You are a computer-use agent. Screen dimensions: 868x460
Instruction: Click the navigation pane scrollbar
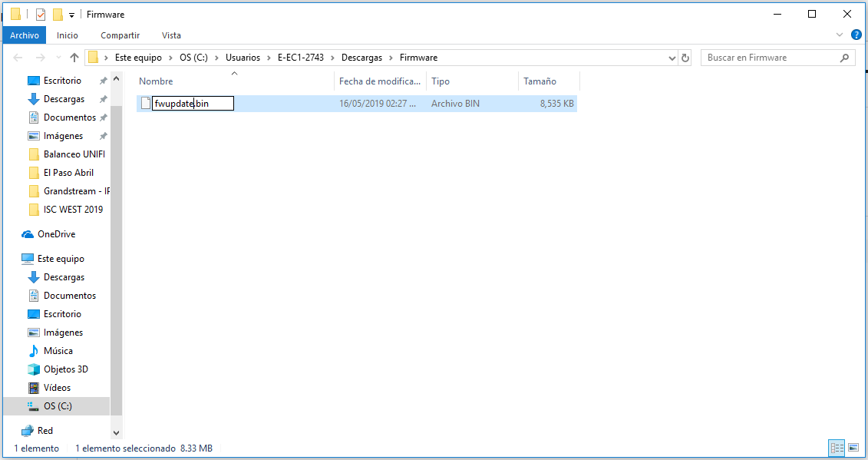click(116, 255)
